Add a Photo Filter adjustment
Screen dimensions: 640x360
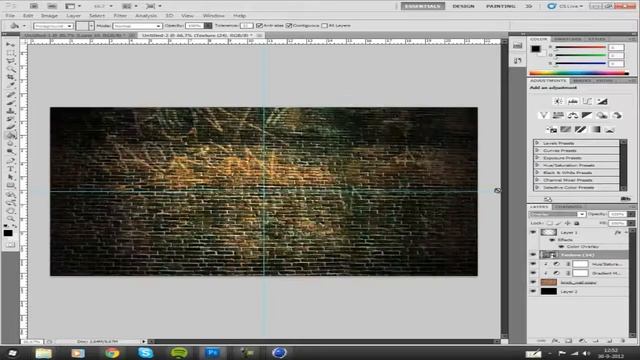tap(602, 116)
